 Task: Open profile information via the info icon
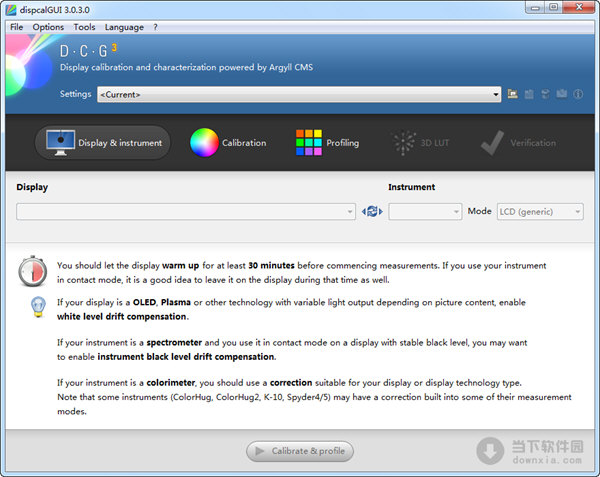[577, 94]
